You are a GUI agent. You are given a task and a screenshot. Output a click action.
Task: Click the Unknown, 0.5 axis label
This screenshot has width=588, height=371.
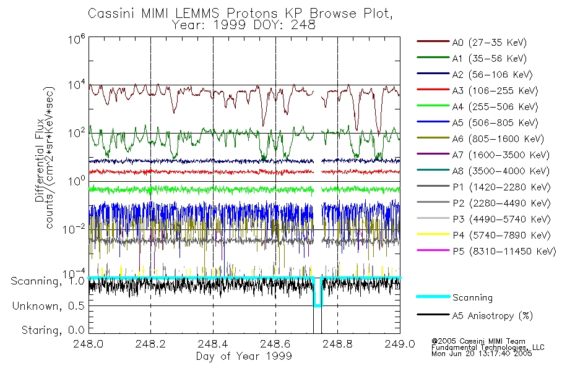[x=48, y=307]
